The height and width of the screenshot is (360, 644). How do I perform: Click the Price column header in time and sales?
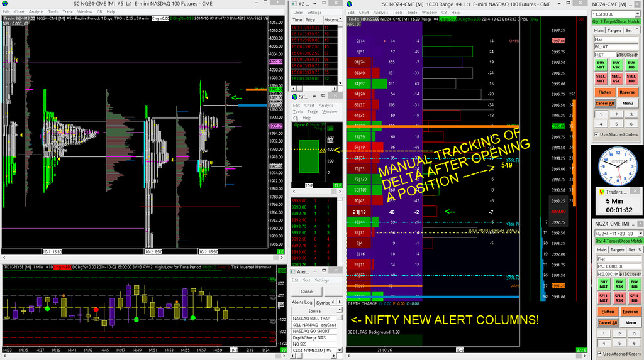(314, 19)
